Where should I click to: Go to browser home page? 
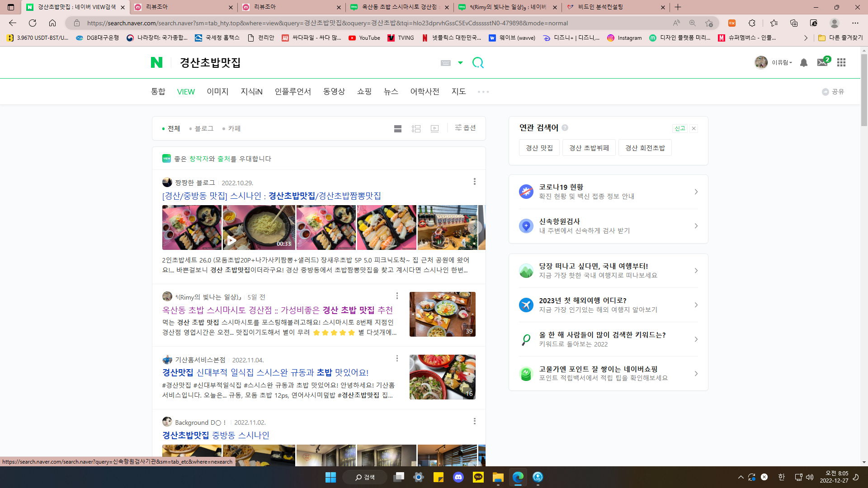pos(52,23)
